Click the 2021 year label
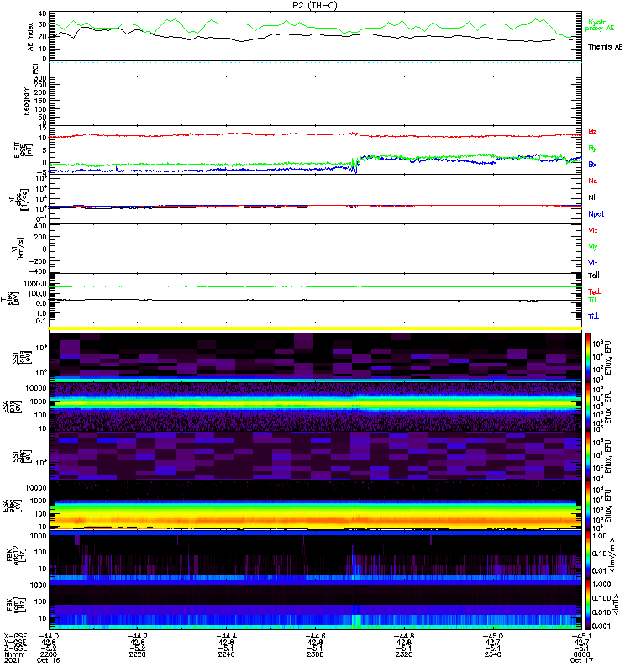Screen dimensions: 630x672 [x=12, y=660]
